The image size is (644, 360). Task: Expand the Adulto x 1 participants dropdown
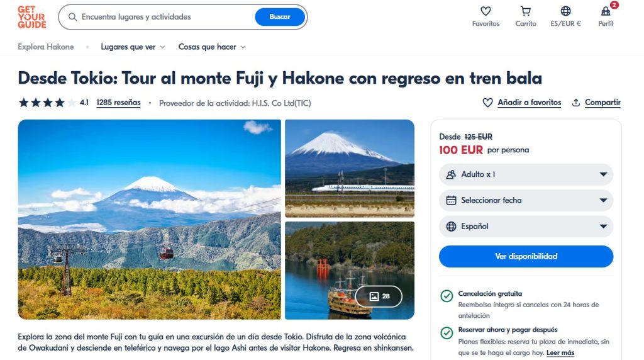tap(526, 174)
